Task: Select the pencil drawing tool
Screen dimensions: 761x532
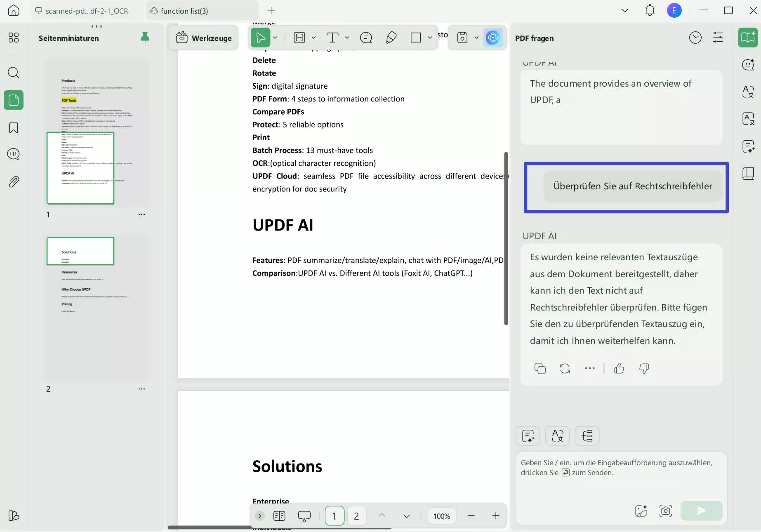Action: point(391,38)
